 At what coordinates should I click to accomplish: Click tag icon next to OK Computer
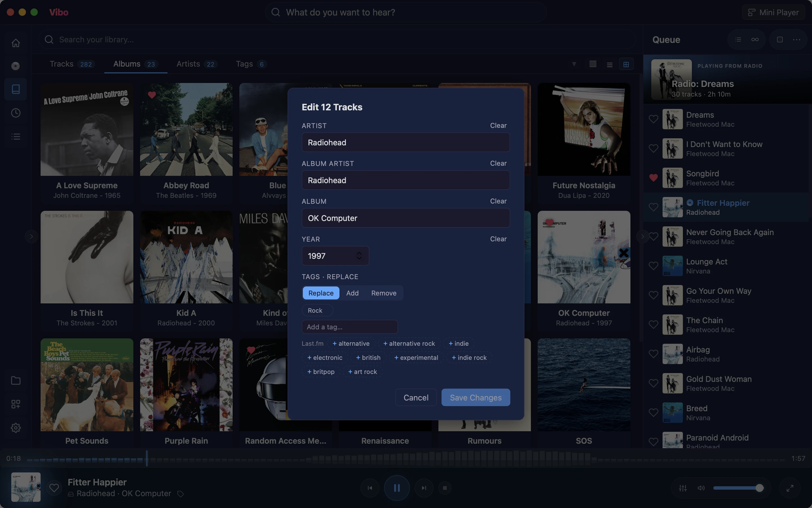[180, 494]
